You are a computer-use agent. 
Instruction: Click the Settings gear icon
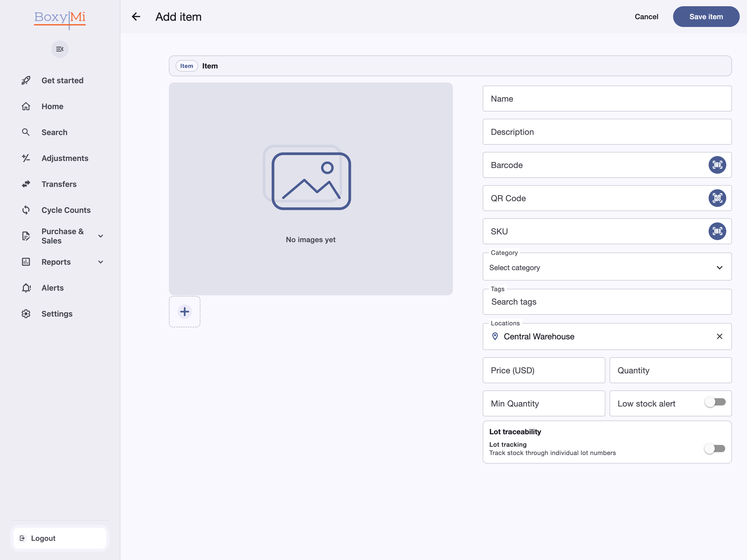click(x=26, y=314)
